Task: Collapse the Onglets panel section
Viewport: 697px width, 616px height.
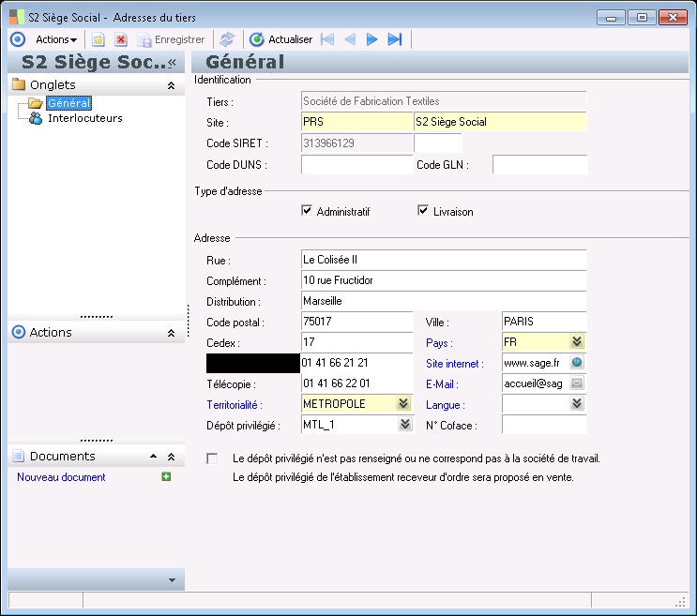Action: click(171, 85)
